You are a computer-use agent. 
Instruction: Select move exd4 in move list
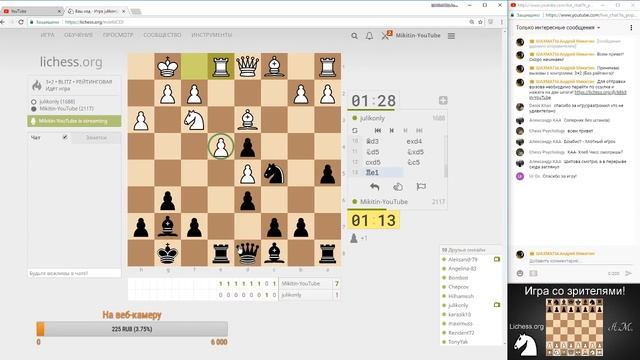(x=414, y=141)
